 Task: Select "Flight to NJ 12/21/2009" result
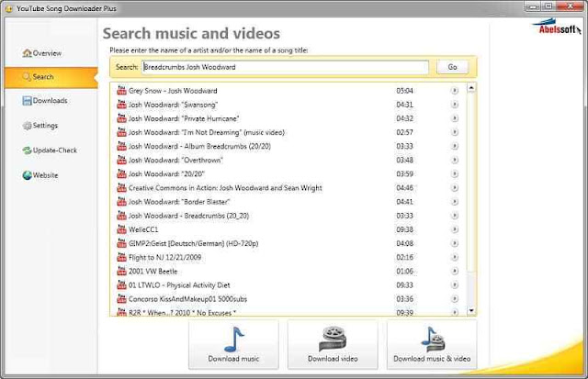click(x=165, y=257)
